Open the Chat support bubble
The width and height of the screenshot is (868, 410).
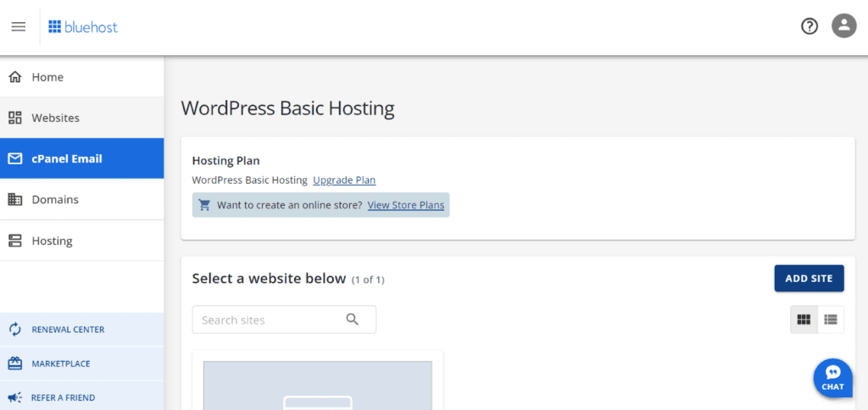pos(832,379)
